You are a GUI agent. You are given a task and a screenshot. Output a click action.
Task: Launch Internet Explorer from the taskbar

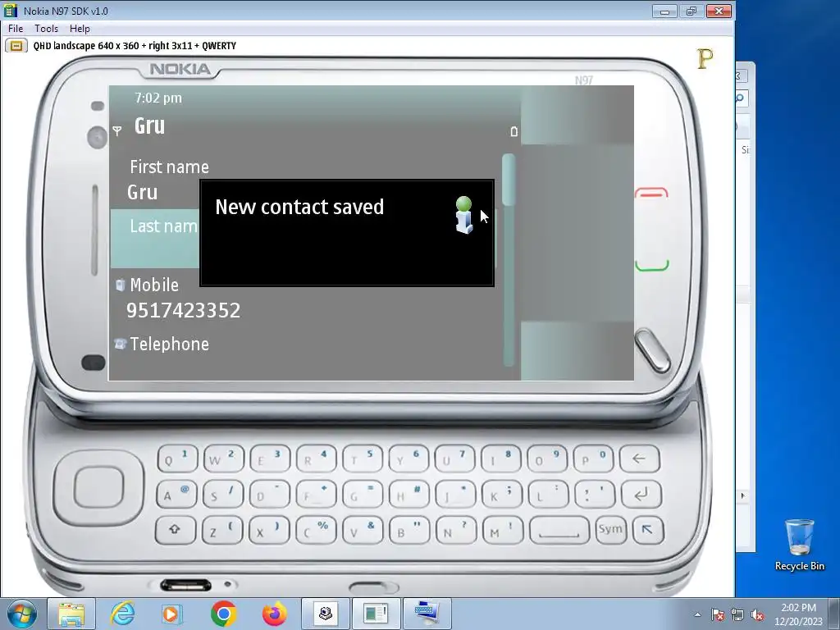122,614
